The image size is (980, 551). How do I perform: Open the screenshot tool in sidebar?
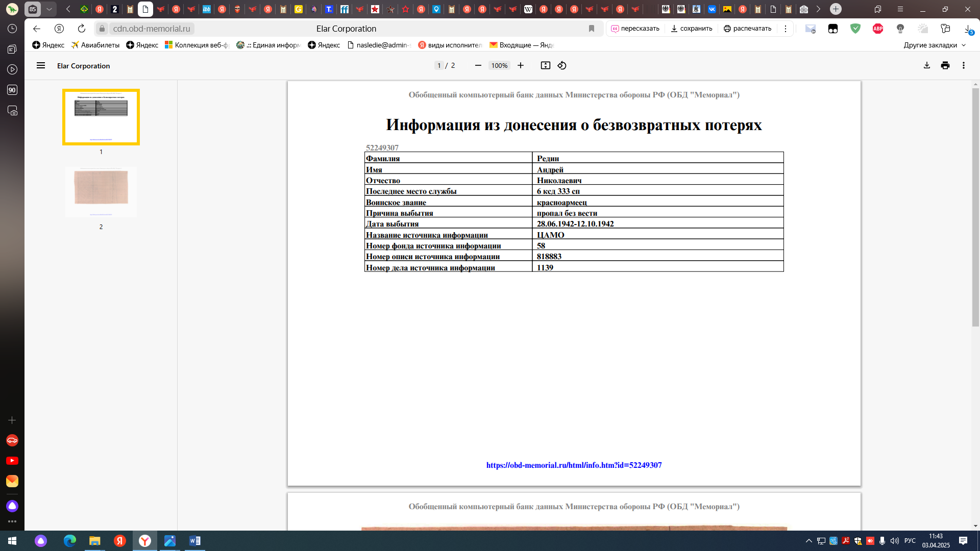click(x=12, y=110)
